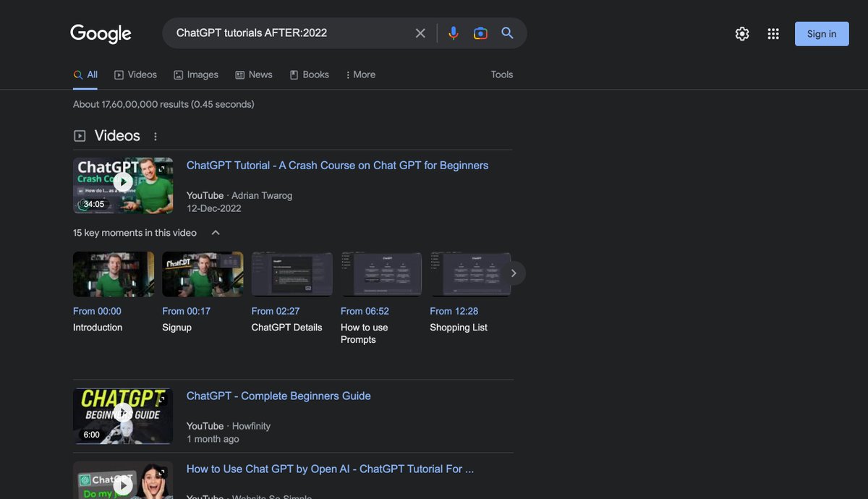Switch to the News tab
Image resolution: width=868 pixels, height=499 pixels.
pyautogui.click(x=254, y=74)
